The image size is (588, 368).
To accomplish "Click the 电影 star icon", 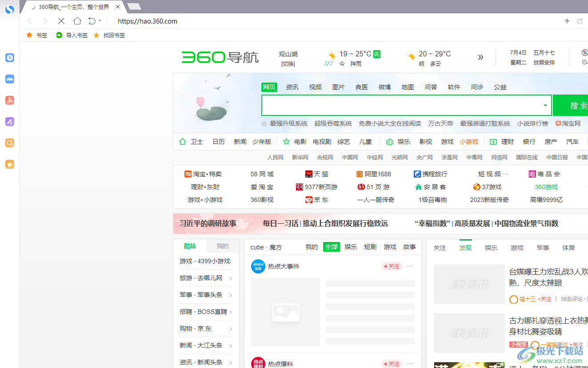I will (x=286, y=142).
